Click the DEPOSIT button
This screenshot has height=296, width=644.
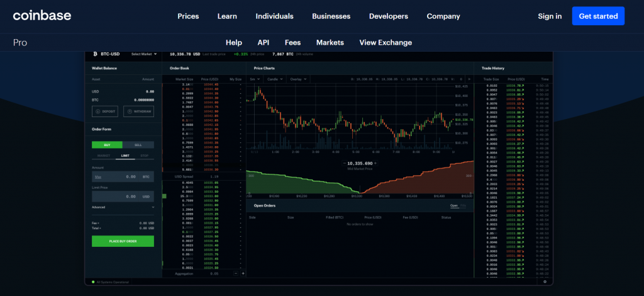click(106, 111)
